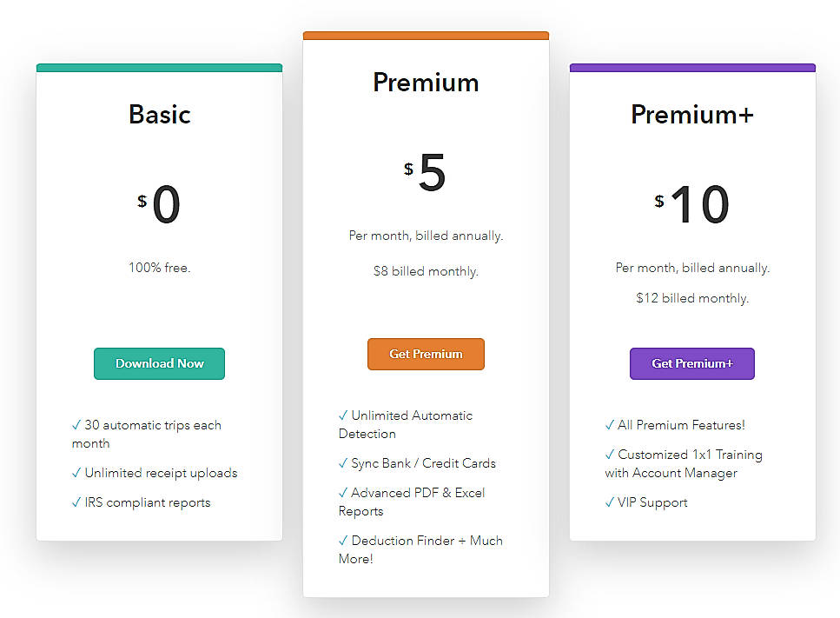This screenshot has height=618, width=840.
Task: Click the checkmark beside Unlimited Automatic Detection
Action: pyautogui.click(x=343, y=415)
